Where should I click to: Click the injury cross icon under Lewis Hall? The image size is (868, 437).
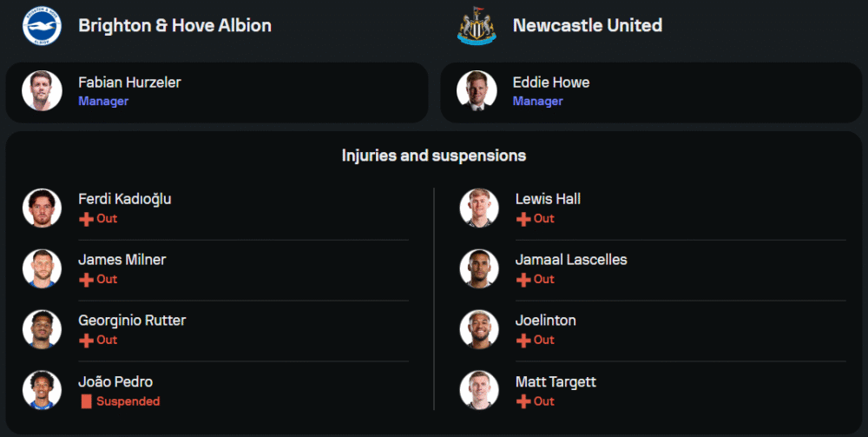tap(523, 219)
